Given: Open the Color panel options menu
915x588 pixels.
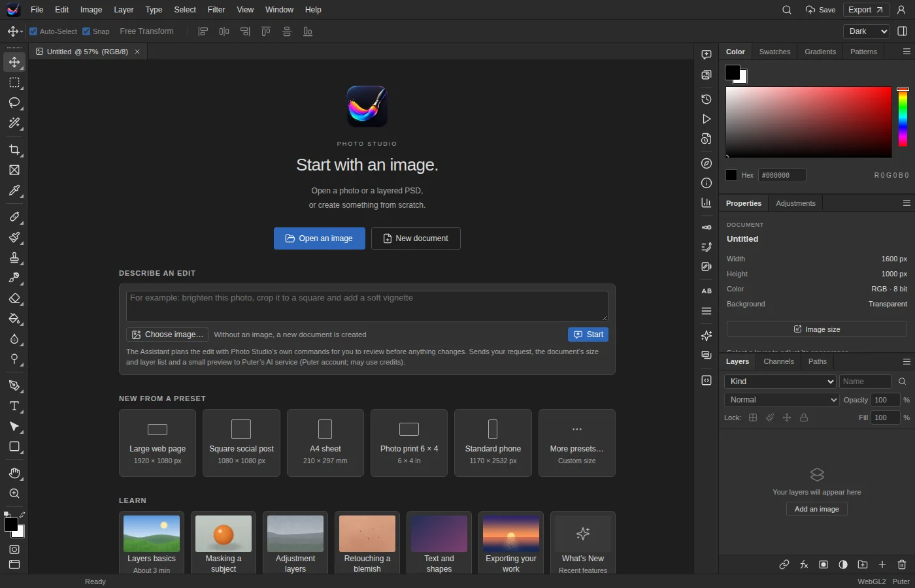Looking at the screenshot, I should pyautogui.click(x=907, y=52).
